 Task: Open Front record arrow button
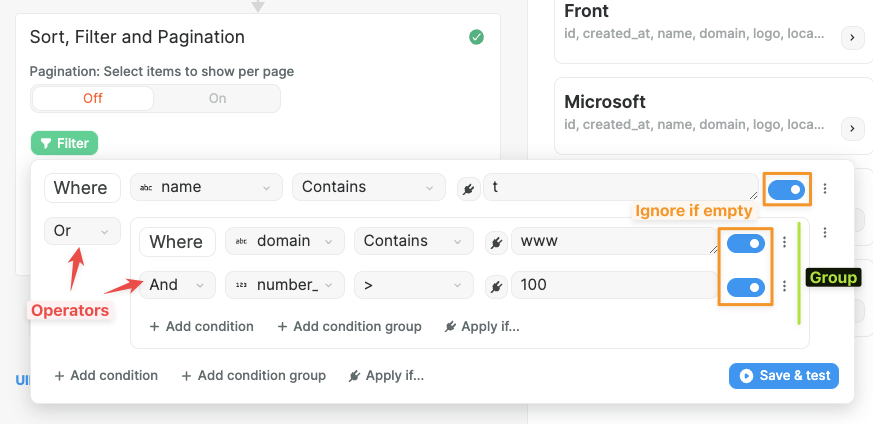click(852, 38)
